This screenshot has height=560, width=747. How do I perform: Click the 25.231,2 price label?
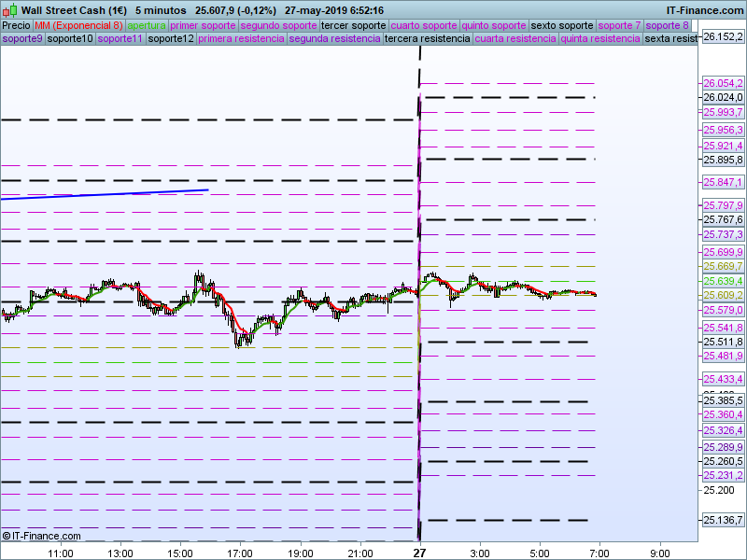[723, 475]
